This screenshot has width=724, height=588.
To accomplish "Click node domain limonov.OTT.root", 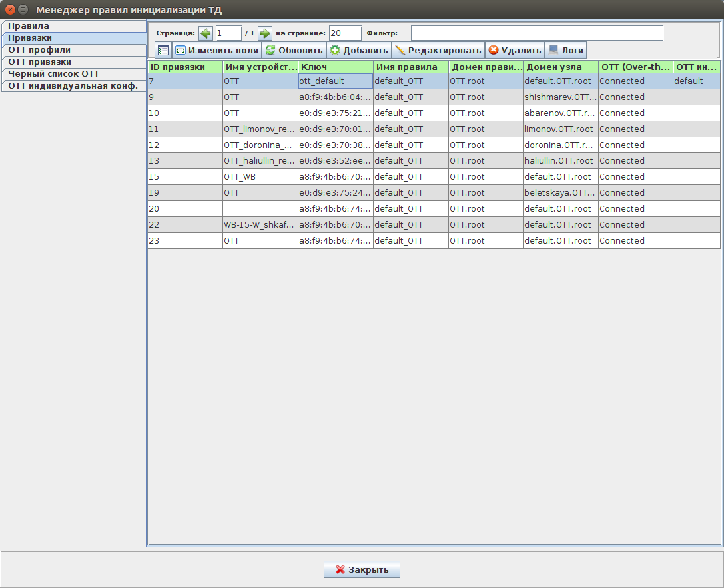I will tap(561, 129).
